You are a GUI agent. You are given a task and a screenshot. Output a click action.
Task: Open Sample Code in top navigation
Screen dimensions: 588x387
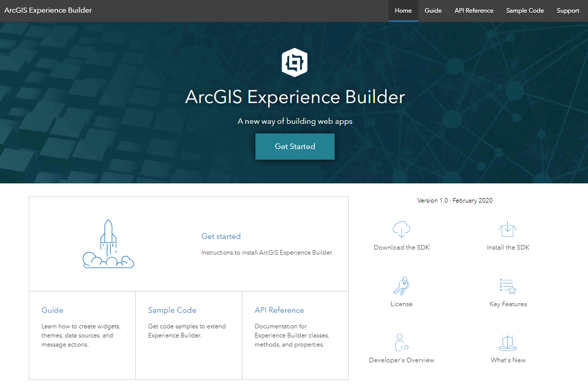525,11
